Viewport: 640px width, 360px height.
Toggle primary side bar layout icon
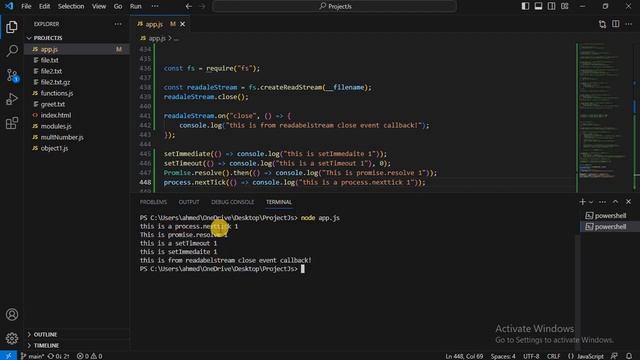click(525, 6)
